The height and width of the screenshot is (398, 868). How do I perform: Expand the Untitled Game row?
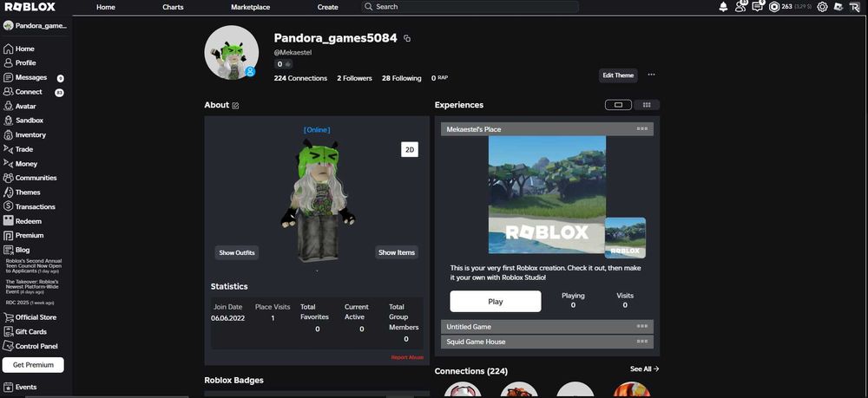pos(547,327)
